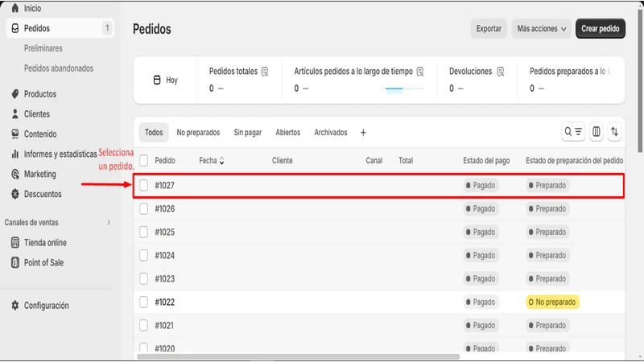The width and height of the screenshot is (644, 362).
Task: Click report icon beside Artículos pedidos
Action: [x=419, y=72]
